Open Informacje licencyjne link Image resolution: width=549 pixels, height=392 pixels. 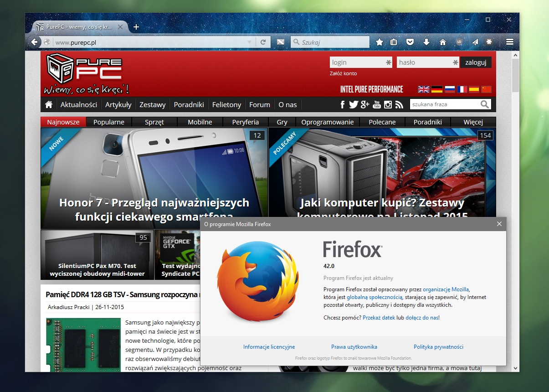click(269, 347)
